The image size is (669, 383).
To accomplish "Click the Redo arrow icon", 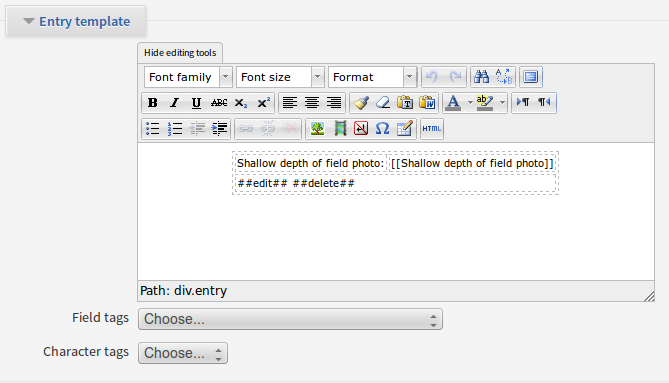I will 455,77.
